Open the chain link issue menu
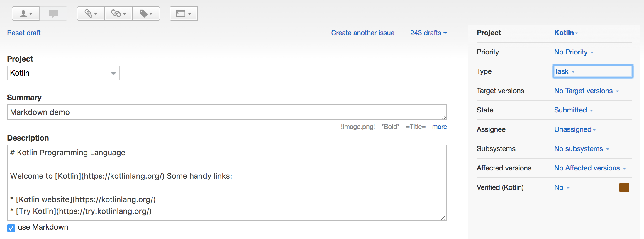644x239 pixels. 118,13
